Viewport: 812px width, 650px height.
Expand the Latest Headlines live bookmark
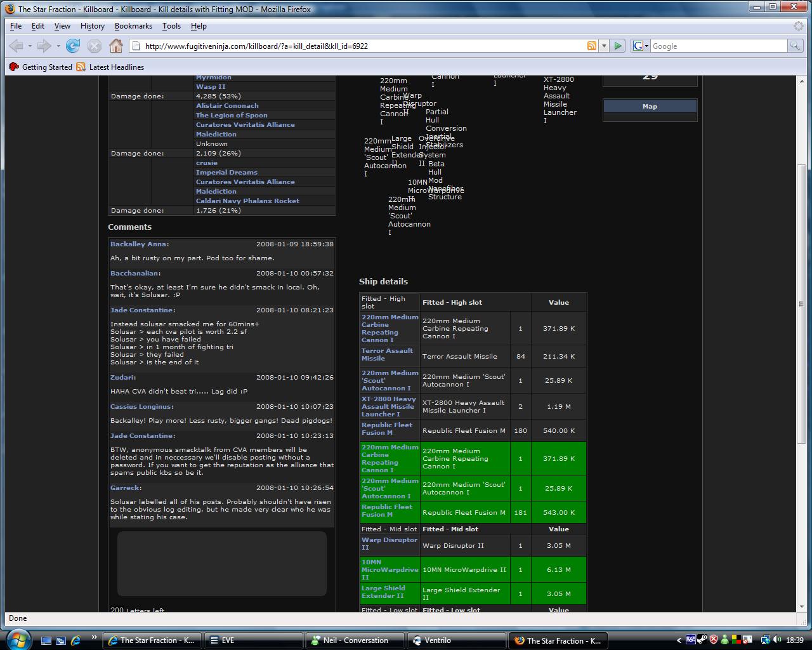point(110,67)
